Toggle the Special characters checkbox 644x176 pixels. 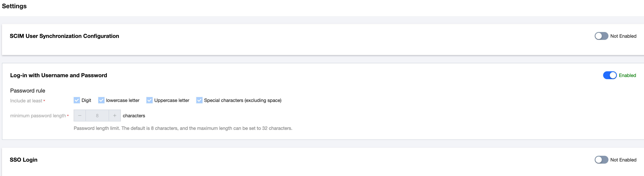tap(199, 100)
